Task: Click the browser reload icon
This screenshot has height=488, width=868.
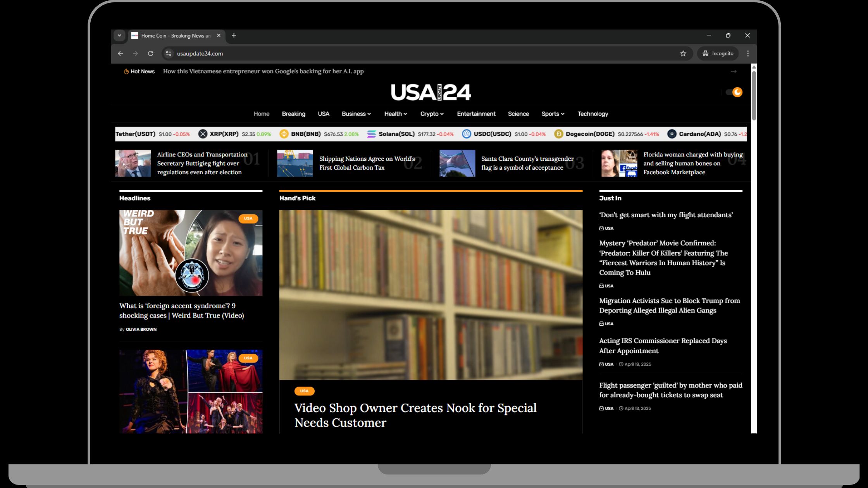Action: click(x=151, y=53)
